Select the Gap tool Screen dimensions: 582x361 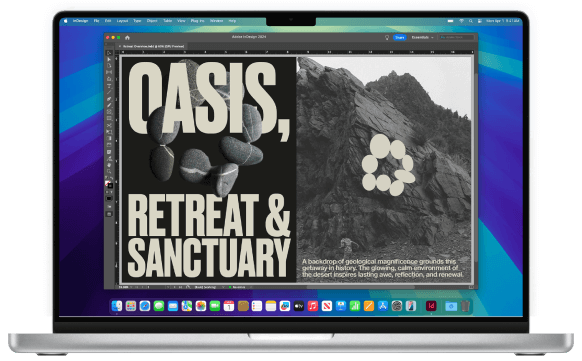(x=109, y=72)
